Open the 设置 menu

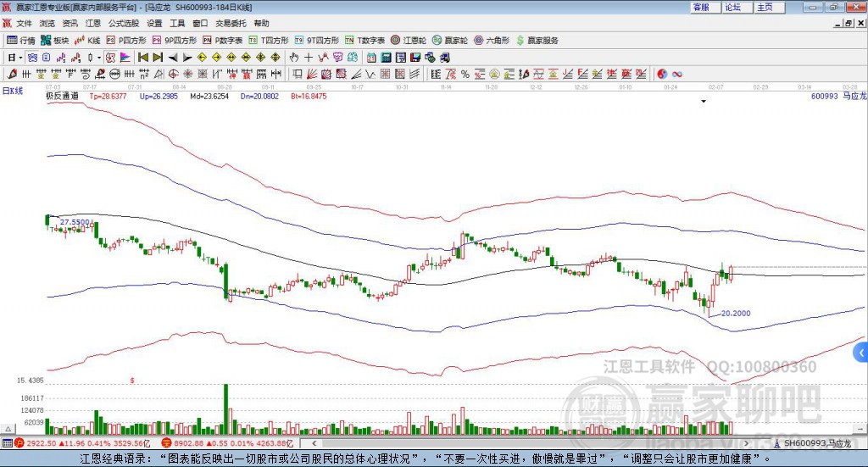point(154,23)
